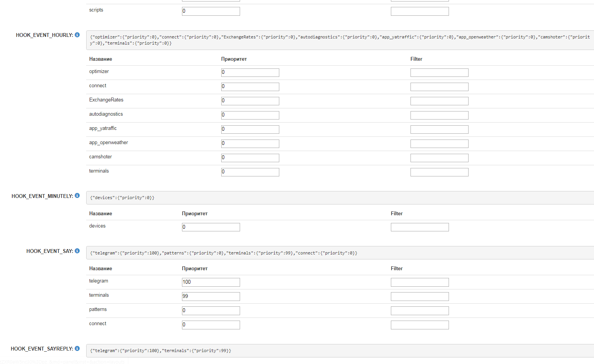
Task: Select terminals priority field showing 99
Action: pos(211,296)
